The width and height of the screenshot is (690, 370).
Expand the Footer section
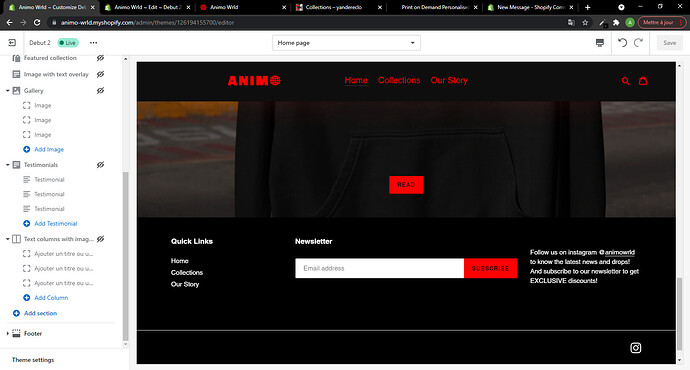click(x=7, y=333)
